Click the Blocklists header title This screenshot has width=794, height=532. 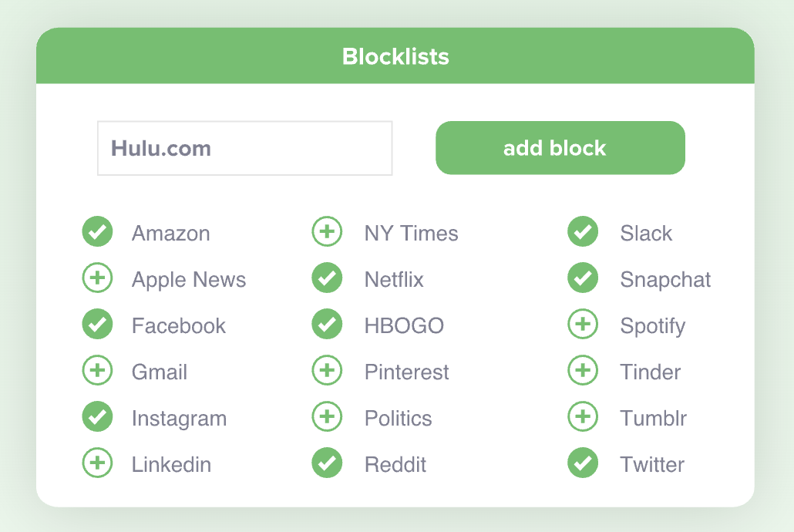(395, 56)
